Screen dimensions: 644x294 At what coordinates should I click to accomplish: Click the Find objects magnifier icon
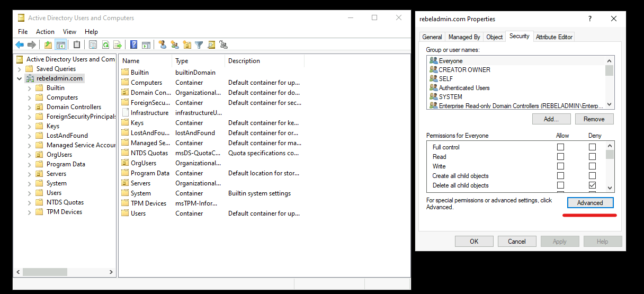tap(211, 45)
